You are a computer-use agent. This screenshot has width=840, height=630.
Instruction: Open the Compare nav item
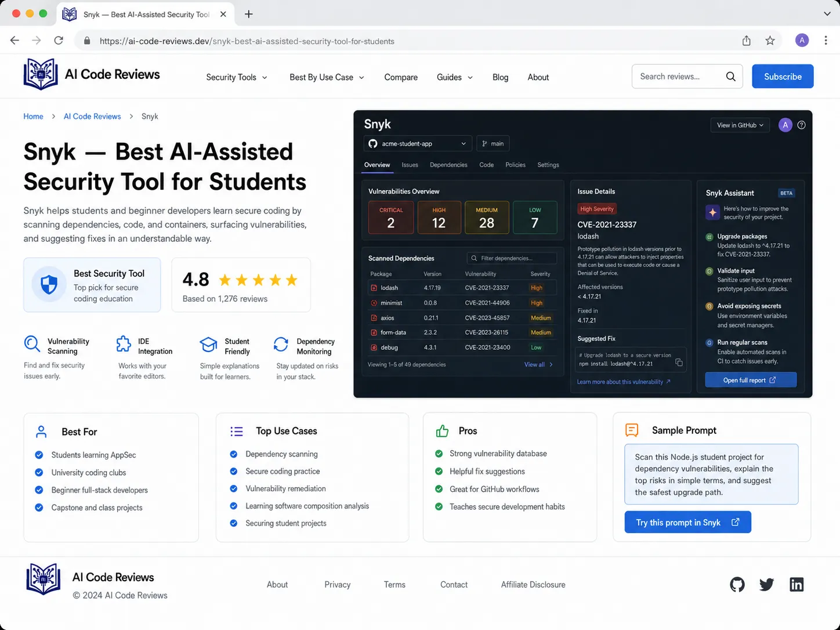401,77
